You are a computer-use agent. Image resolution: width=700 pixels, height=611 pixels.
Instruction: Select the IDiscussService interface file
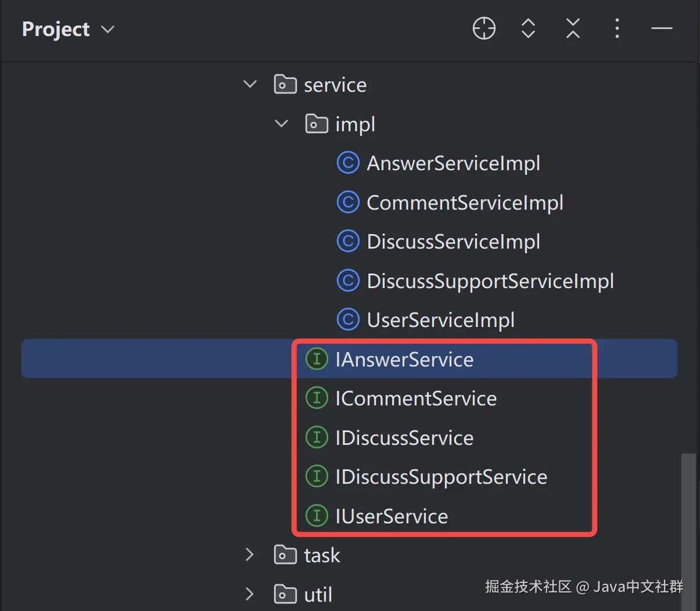click(x=404, y=438)
